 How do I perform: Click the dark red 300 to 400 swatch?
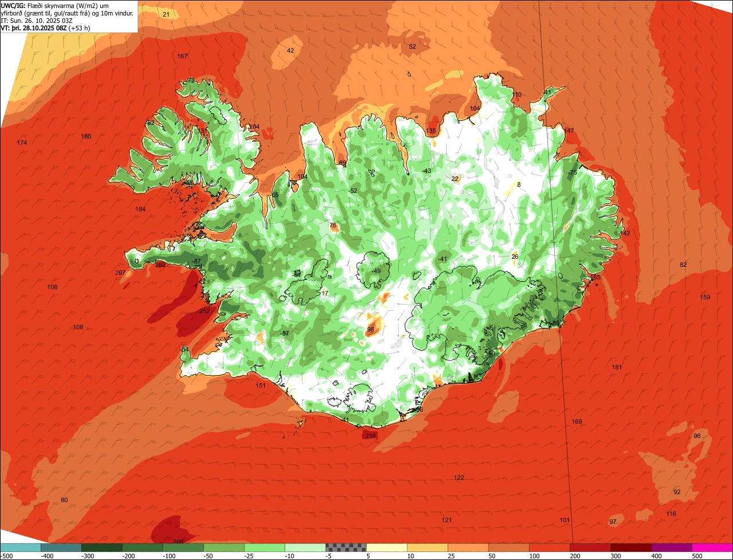[631, 547]
